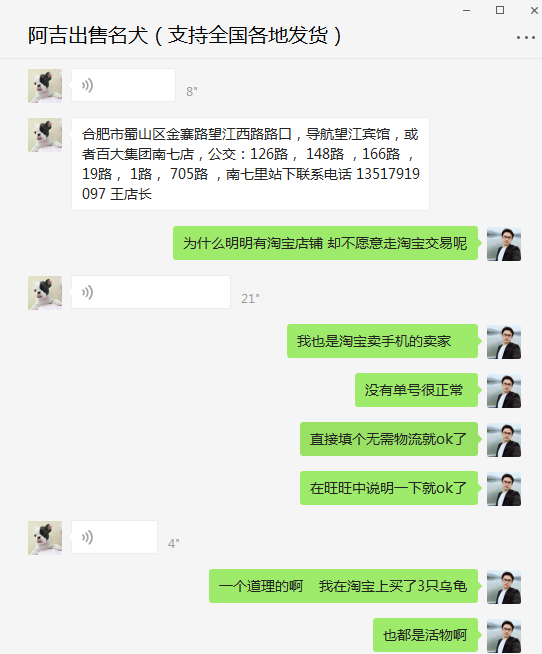Click chat title '阿吉出售名犬（支持全国各地发货）'

point(185,35)
